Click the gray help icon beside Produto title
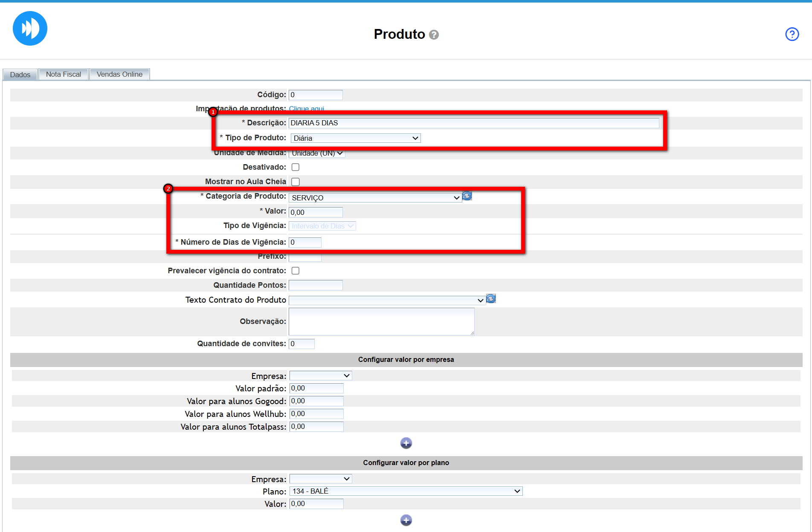812x532 pixels. (434, 35)
